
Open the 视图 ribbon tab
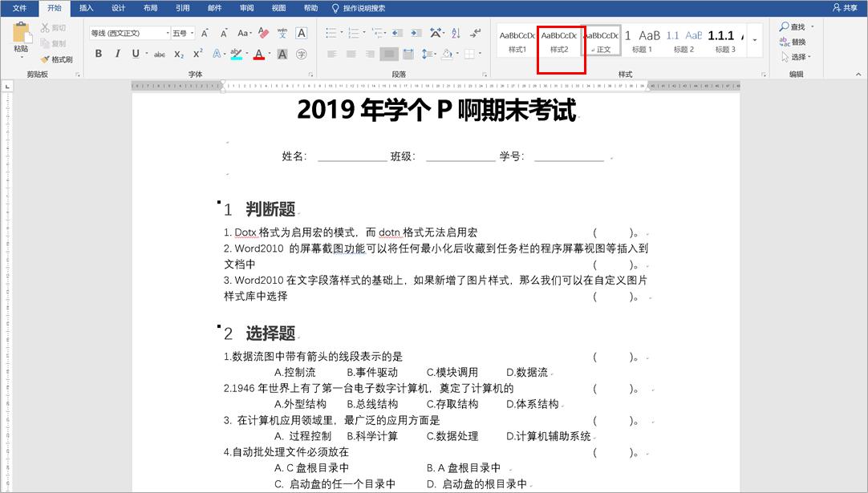point(278,8)
